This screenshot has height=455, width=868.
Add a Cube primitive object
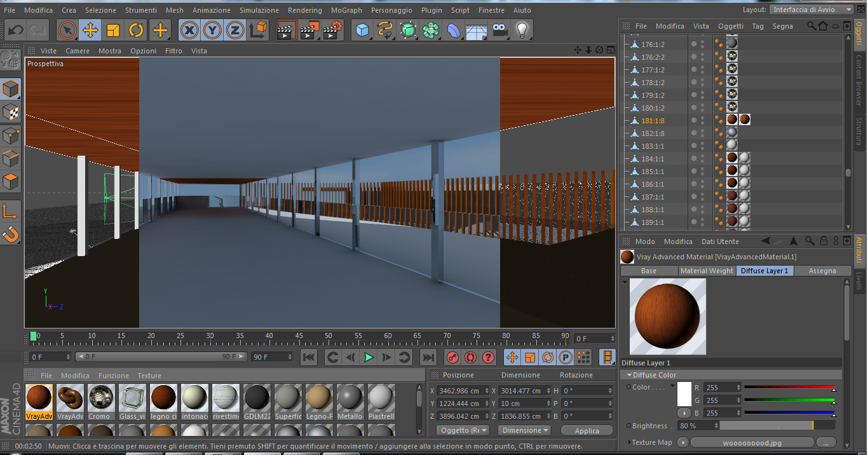click(x=362, y=30)
